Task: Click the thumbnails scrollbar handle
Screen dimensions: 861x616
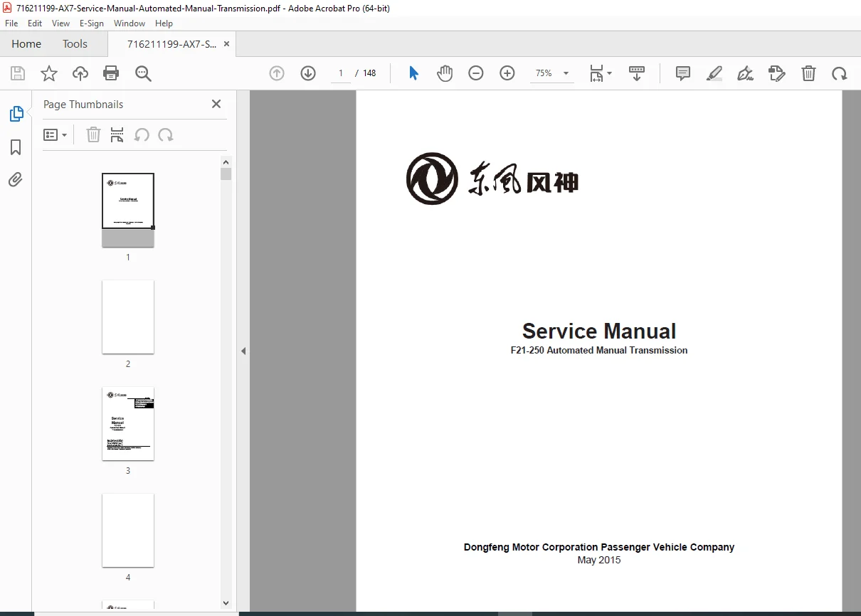Action: point(226,174)
